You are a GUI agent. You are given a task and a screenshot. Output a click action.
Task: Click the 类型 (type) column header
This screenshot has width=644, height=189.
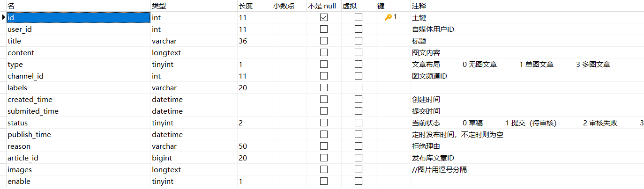click(159, 6)
